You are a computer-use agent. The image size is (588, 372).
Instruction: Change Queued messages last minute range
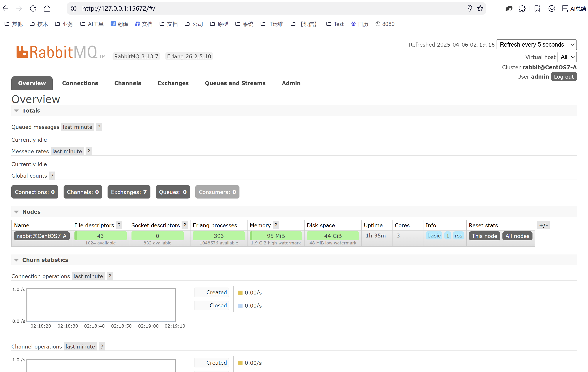pyautogui.click(x=78, y=127)
